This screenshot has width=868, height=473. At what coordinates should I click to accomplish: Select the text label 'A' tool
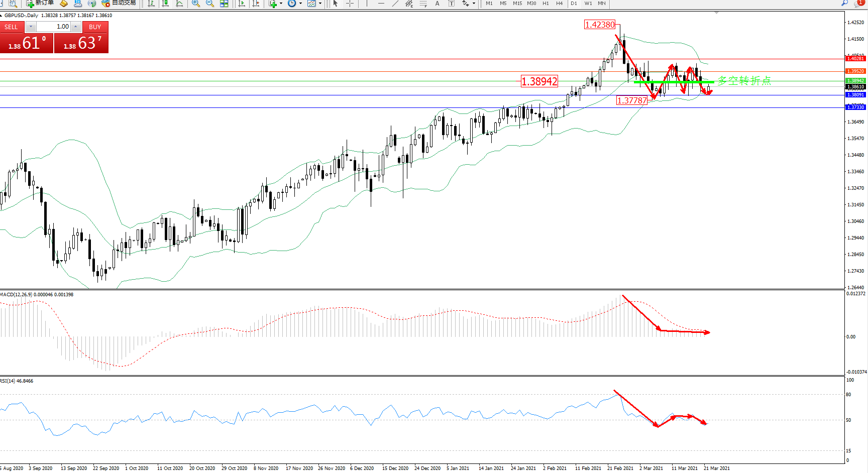tap(437, 4)
